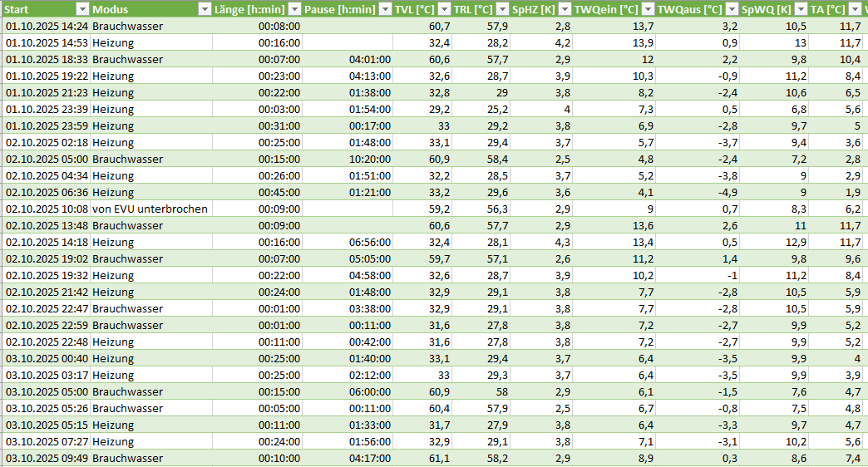Open the Start column filter dropdown
The image size is (868, 467).
81,9
